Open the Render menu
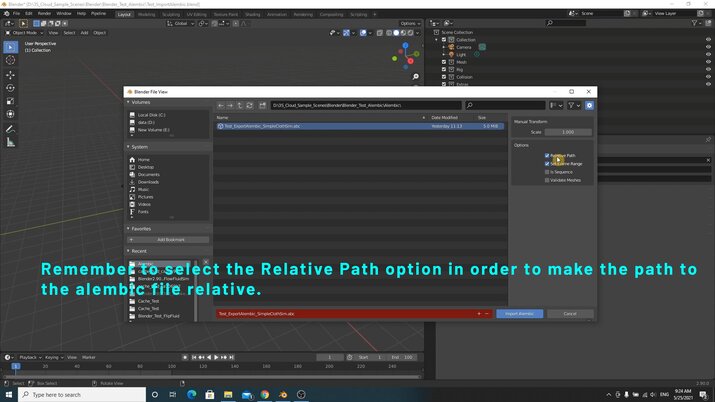715x402 pixels. tap(44, 14)
